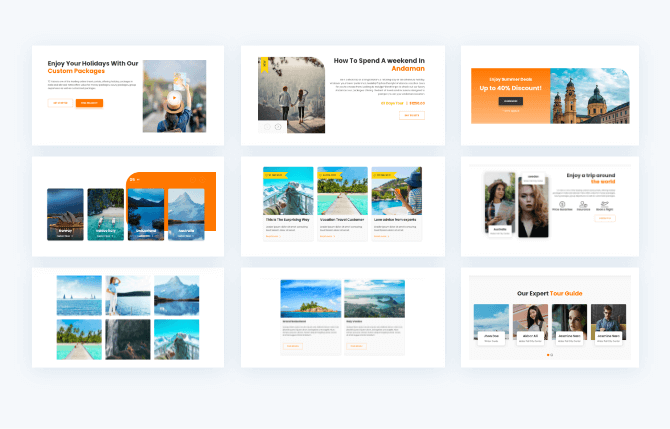Click the fourth icon in the trip features row
Screen dimensions: 670x429
(x=604, y=204)
